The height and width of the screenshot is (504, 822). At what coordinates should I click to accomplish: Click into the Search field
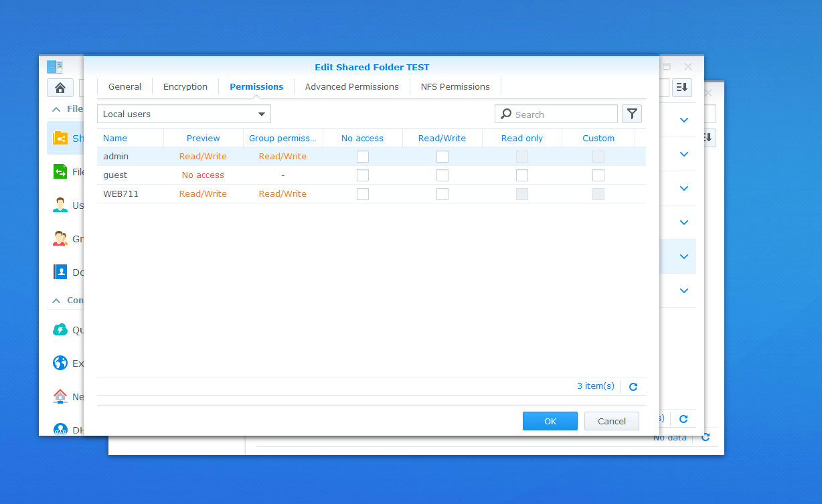(x=562, y=114)
